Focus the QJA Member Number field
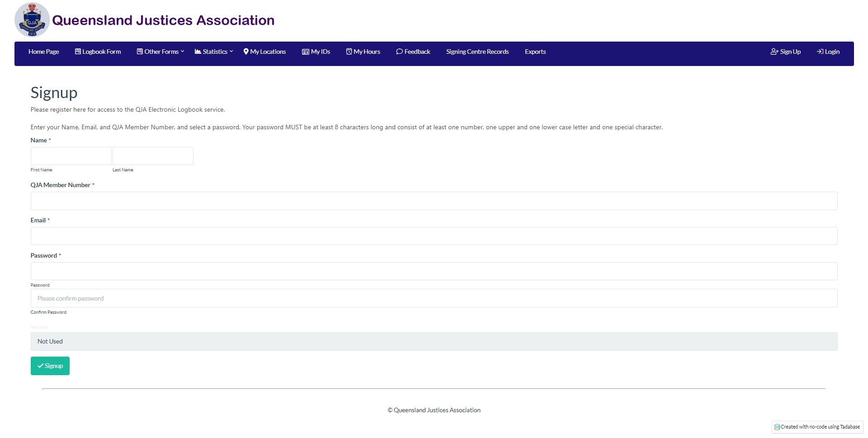The image size is (868, 438). [434, 201]
